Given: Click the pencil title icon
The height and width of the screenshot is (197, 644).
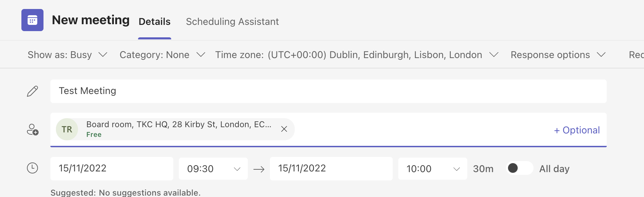Looking at the screenshot, I should click(32, 91).
